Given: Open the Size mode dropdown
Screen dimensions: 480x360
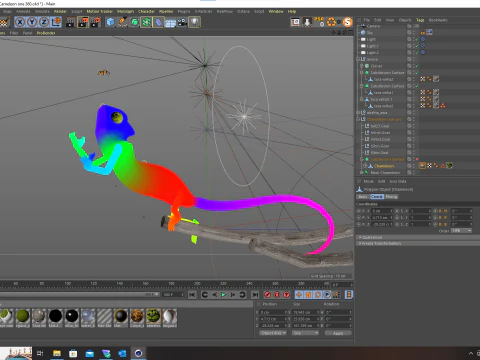Looking at the screenshot, I should point(305,333).
